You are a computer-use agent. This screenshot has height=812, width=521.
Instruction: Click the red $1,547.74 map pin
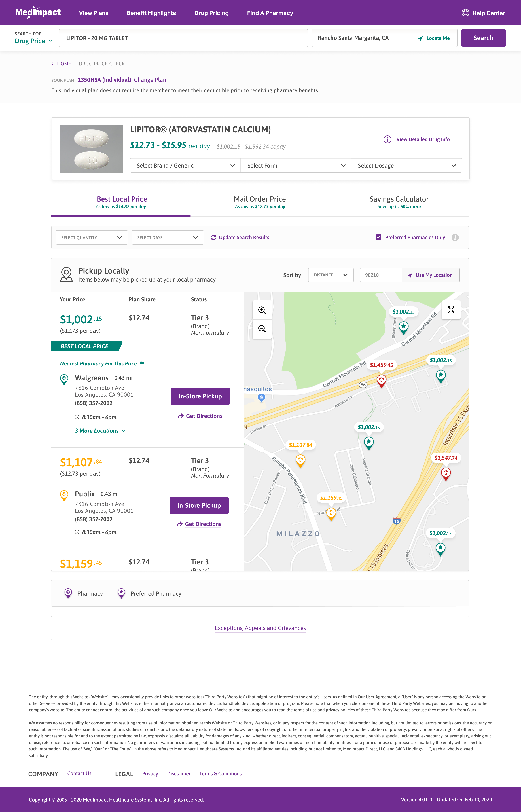[446, 474]
